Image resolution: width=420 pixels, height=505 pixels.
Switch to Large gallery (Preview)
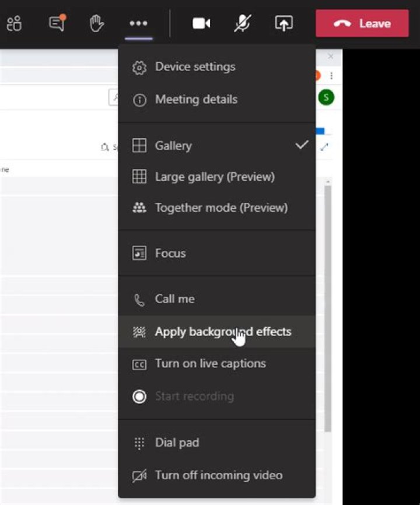click(216, 177)
